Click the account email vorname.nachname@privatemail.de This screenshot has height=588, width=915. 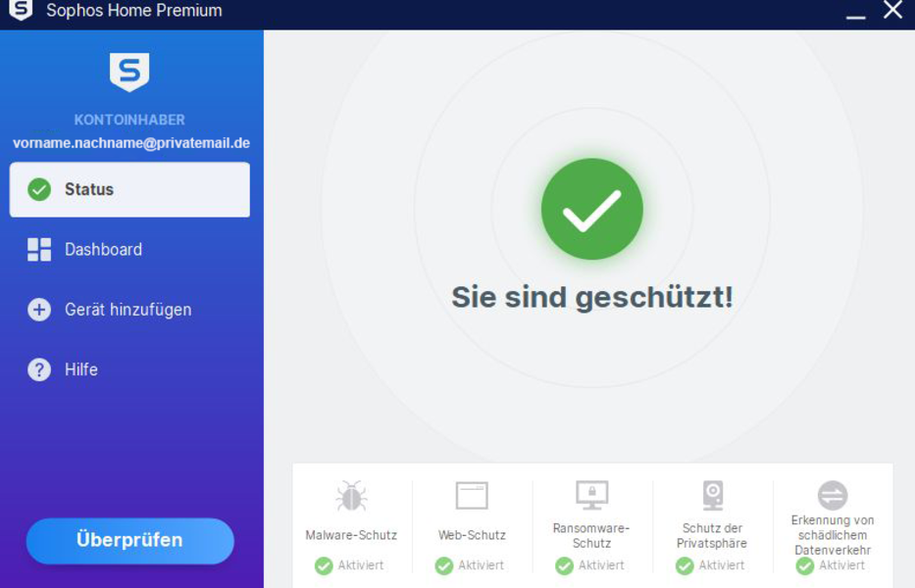(x=131, y=143)
